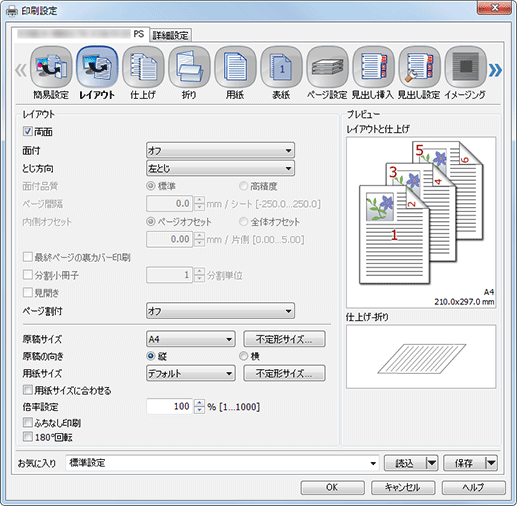Enable 180°回転 checkbox

[28, 437]
